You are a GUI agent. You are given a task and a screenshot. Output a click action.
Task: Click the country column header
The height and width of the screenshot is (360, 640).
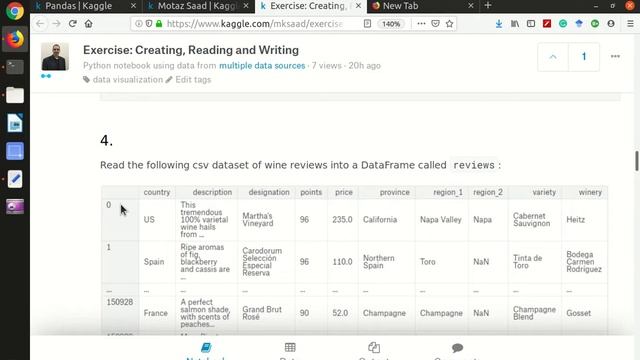click(157, 192)
